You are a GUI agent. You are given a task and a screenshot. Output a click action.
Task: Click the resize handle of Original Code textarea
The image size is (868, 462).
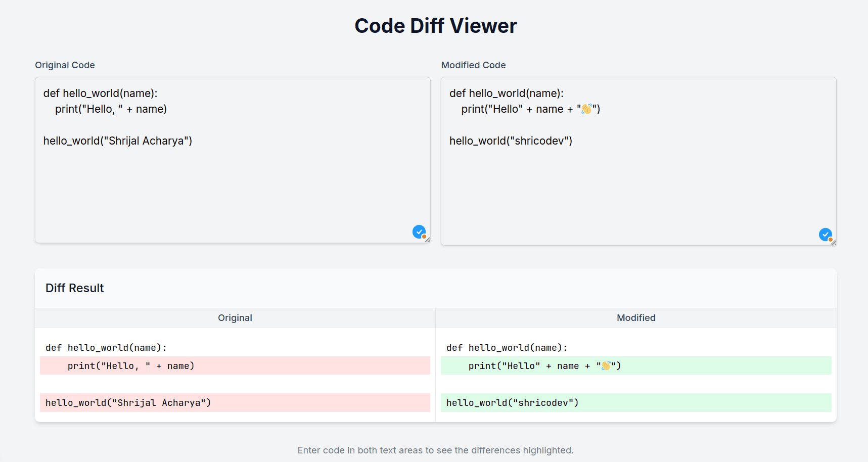(428, 240)
